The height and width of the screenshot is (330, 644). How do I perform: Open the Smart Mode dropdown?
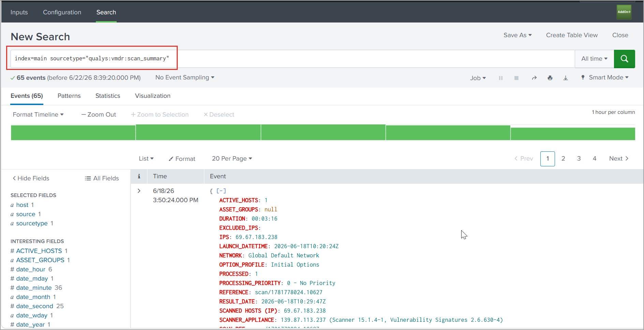click(605, 78)
